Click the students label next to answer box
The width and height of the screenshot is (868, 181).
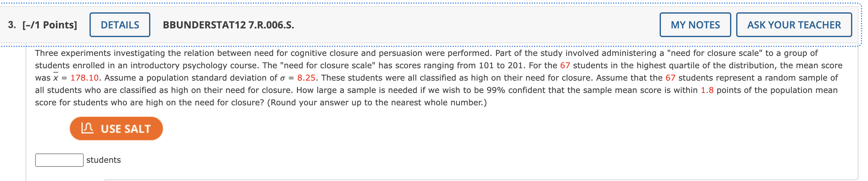click(103, 160)
